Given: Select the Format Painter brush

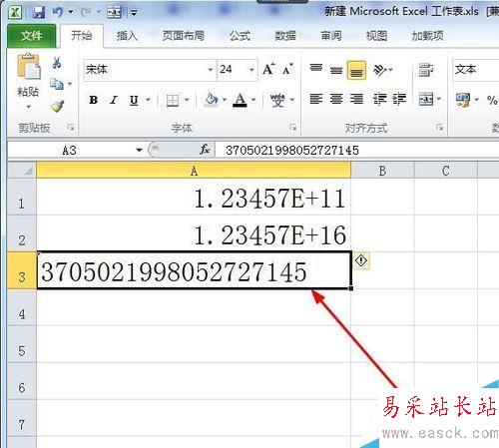Looking at the screenshot, I should tap(57, 106).
